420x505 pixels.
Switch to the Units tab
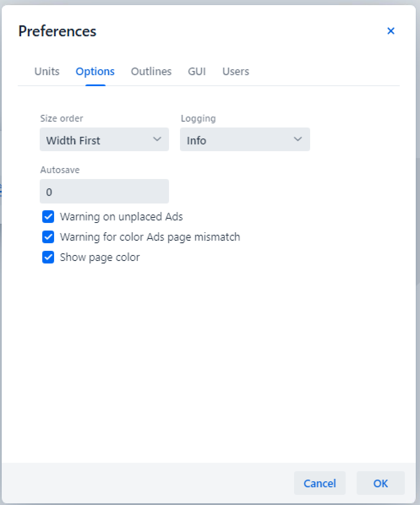pyautogui.click(x=47, y=71)
